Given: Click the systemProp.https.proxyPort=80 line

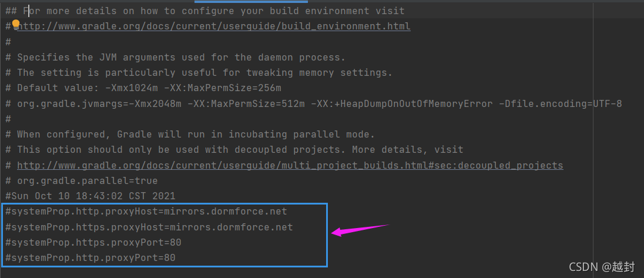Looking at the screenshot, I should coord(93,243).
